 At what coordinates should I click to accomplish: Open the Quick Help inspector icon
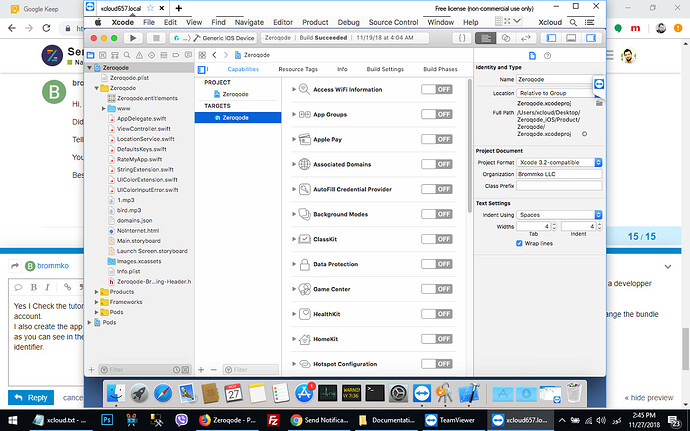point(547,56)
